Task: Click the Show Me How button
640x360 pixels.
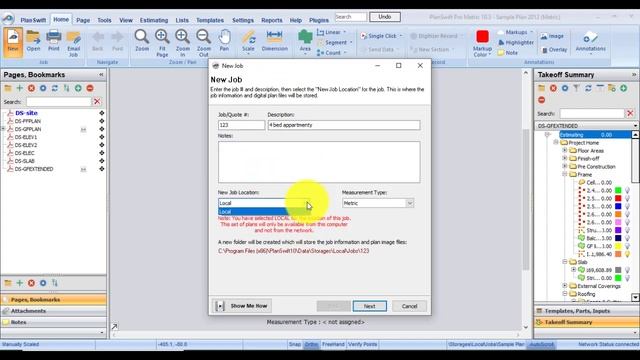Action: point(242,306)
